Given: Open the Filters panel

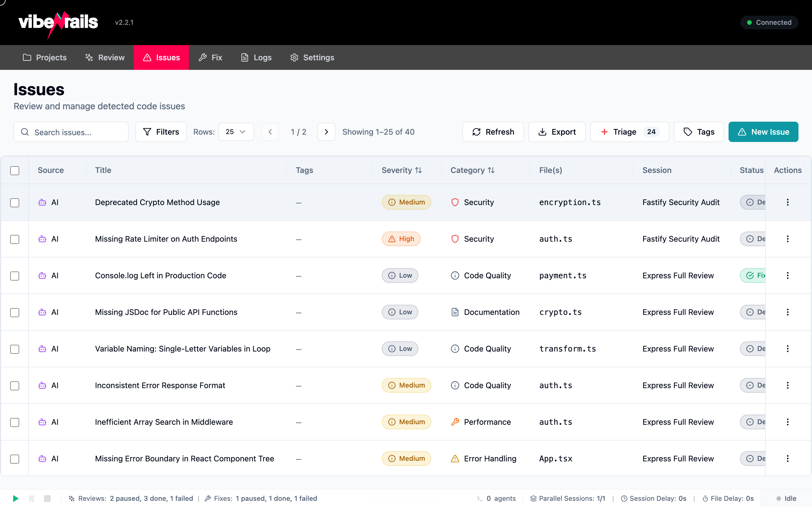Looking at the screenshot, I should click(x=160, y=132).
